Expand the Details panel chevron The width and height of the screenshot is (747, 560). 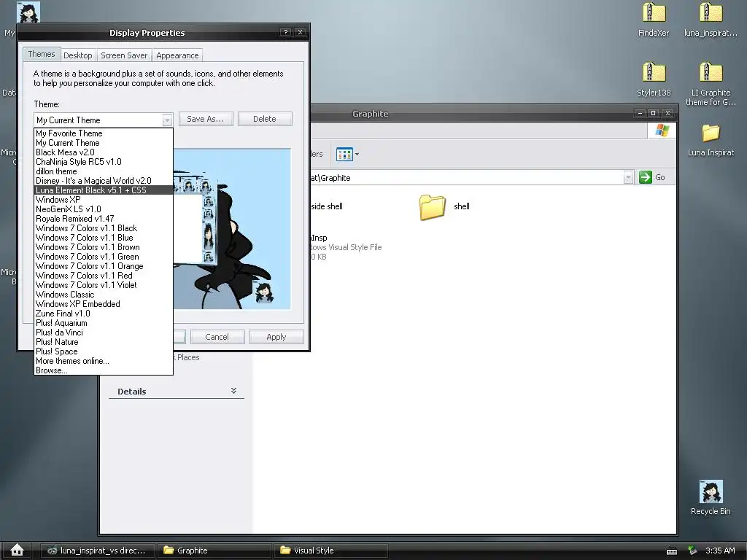tap(233, 391)
